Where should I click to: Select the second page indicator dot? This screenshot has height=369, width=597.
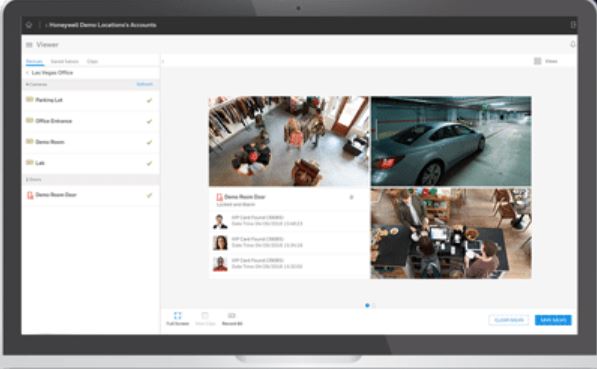(x=374, y=305)
